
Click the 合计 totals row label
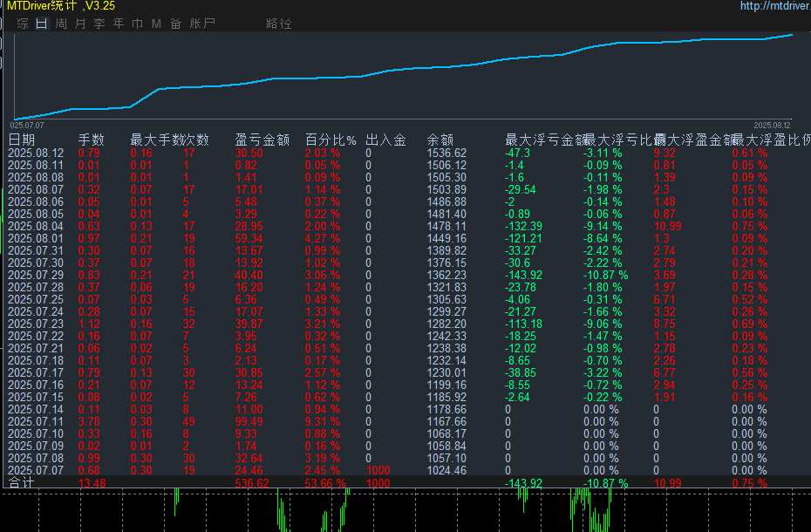pos(21,483)
